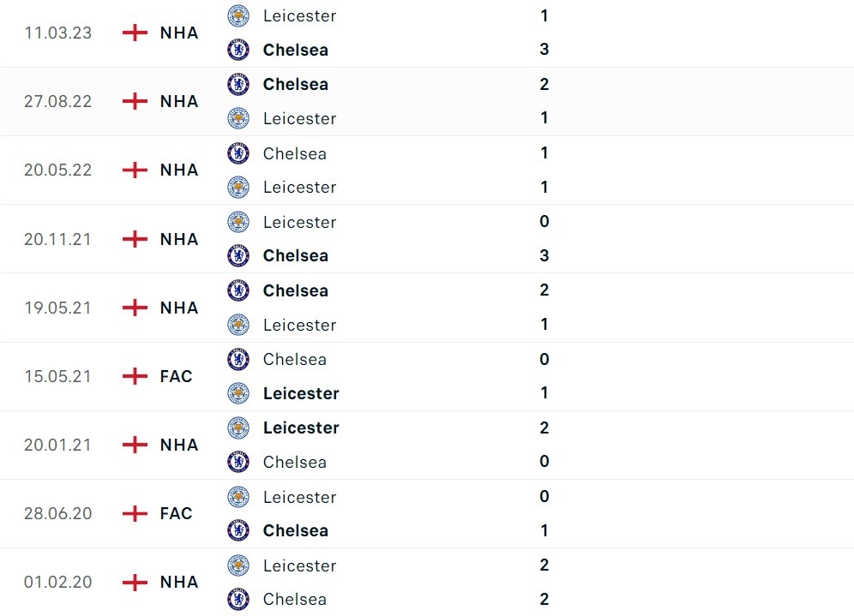Click the Chelsea crest in the 20.11.21 match
The height and width of the screenshot is (616, 854).
(238, 255)
